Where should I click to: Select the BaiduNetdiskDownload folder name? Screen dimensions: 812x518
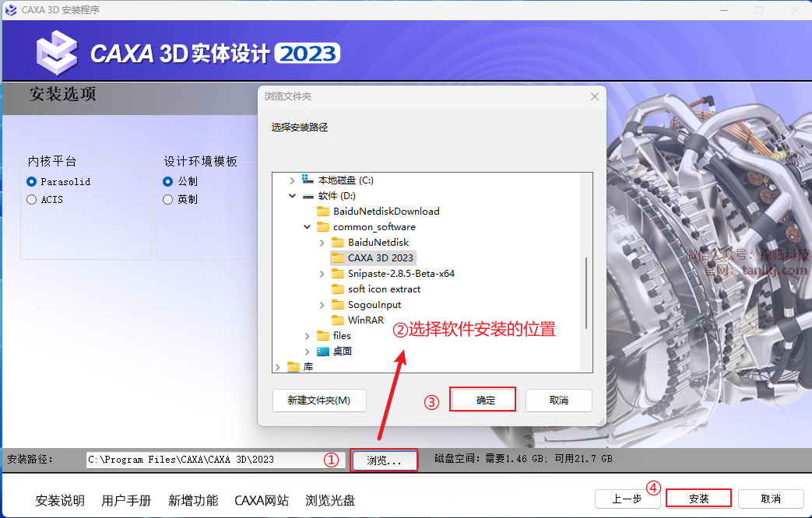[386, 211]
